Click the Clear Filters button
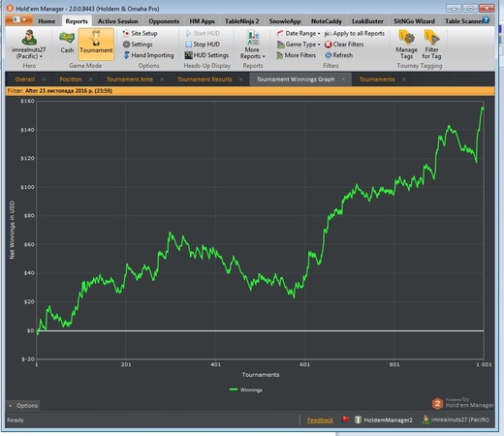This screenshot has width=504, height=436. pyautogui.click(x=344, y=45)
